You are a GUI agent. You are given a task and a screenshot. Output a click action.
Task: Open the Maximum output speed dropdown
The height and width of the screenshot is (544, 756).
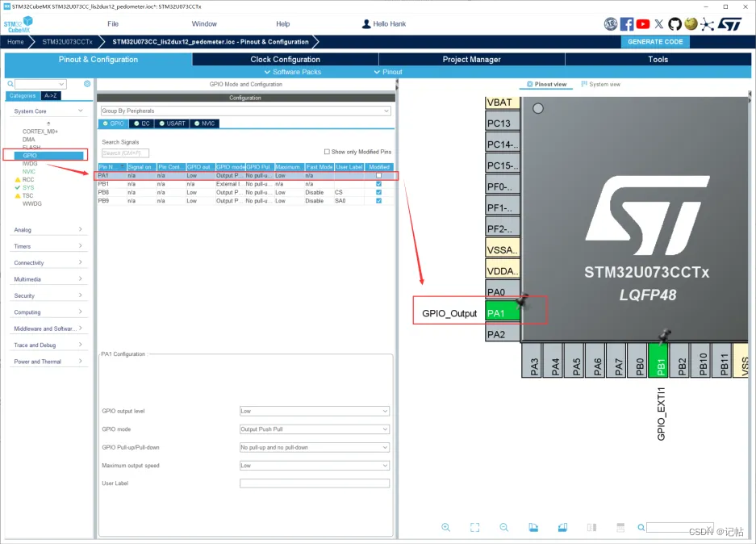(315, 466)
